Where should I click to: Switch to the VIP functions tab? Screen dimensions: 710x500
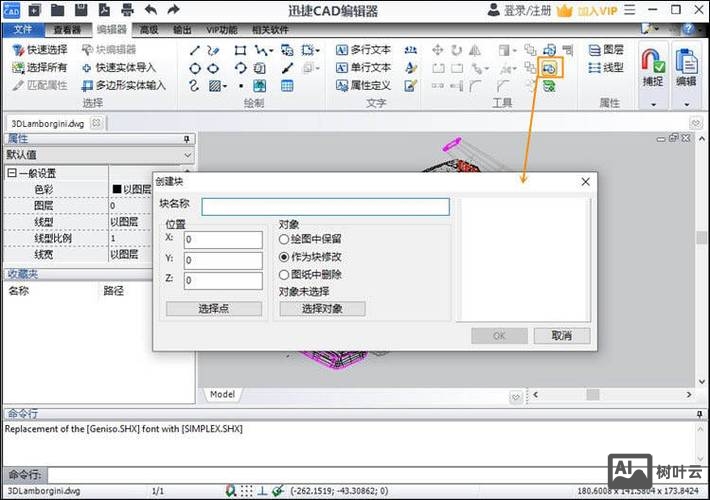(x=221, y=30)
